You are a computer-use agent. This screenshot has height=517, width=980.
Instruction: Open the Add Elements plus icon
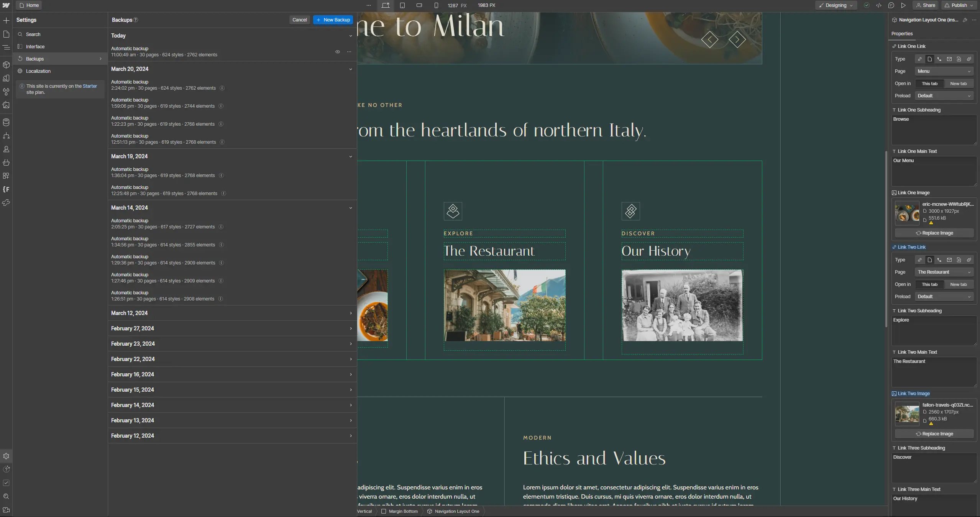pos(6,20)
